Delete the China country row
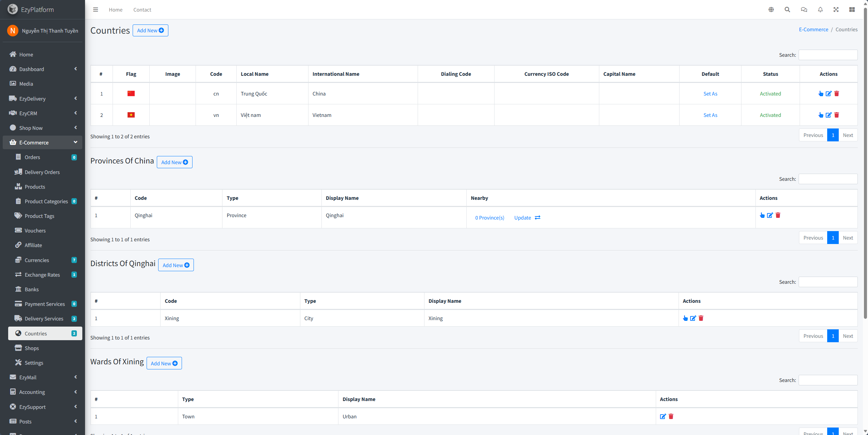This screenshot has height=435, width=868. pos(837,93)
